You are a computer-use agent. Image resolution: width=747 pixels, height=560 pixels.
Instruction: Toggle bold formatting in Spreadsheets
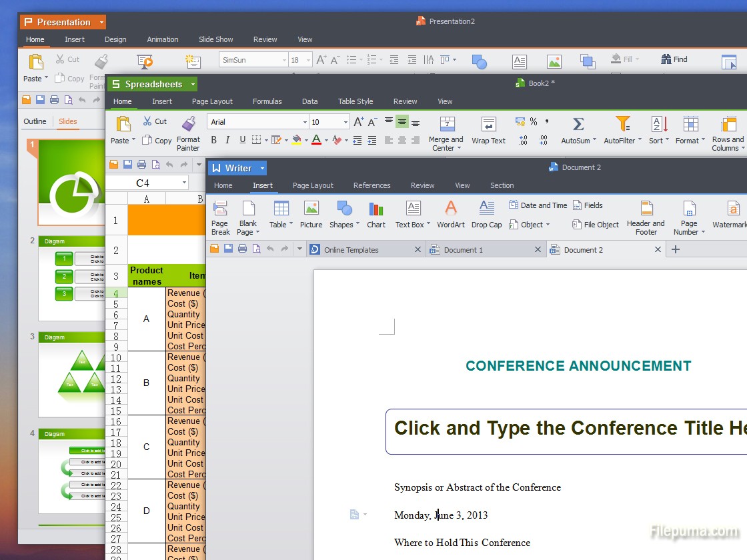click(x=214, y=140)
